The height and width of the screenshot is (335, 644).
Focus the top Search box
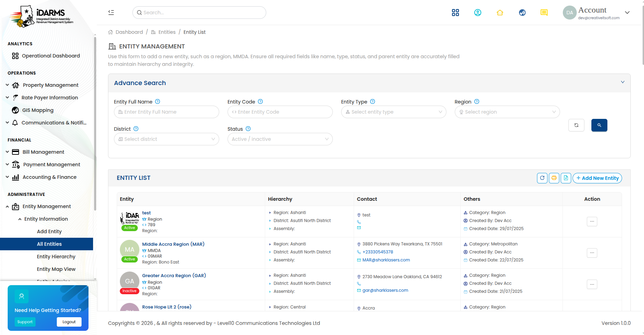tap(199, 13)
